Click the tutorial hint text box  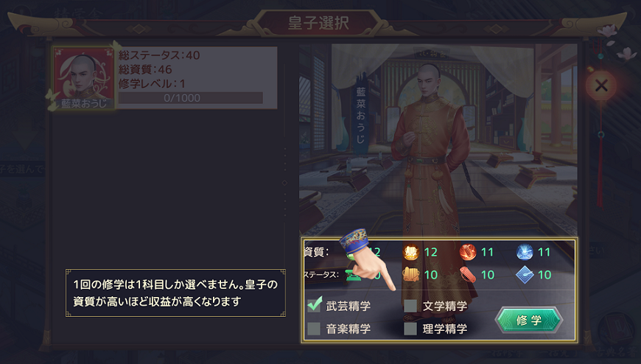tap(175, 293)
